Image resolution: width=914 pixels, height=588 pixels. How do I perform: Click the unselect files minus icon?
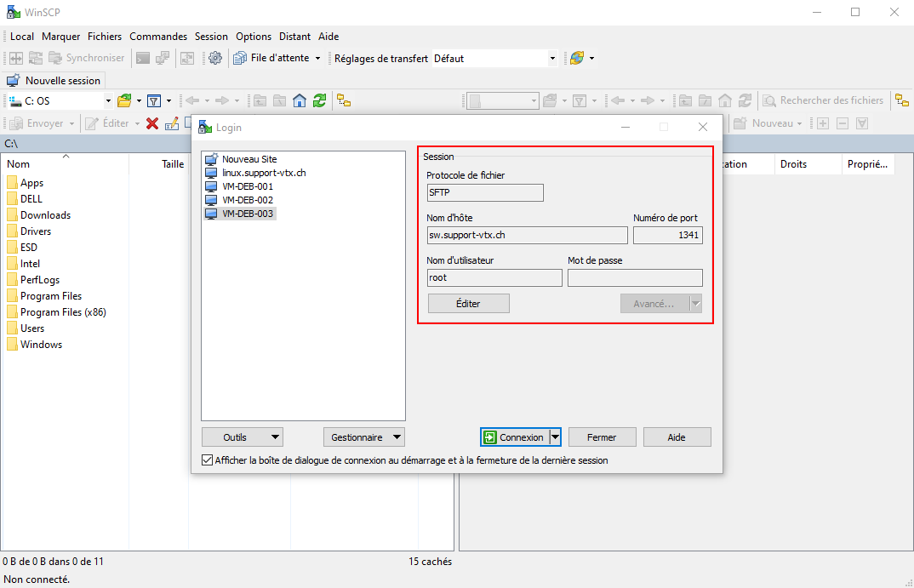843,123
